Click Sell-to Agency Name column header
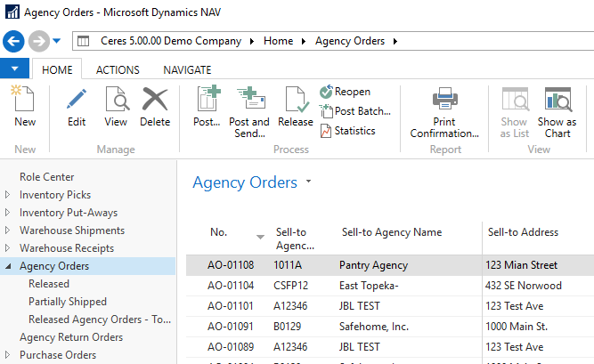Viewport: 594px width, 364px height. (392, 232)
